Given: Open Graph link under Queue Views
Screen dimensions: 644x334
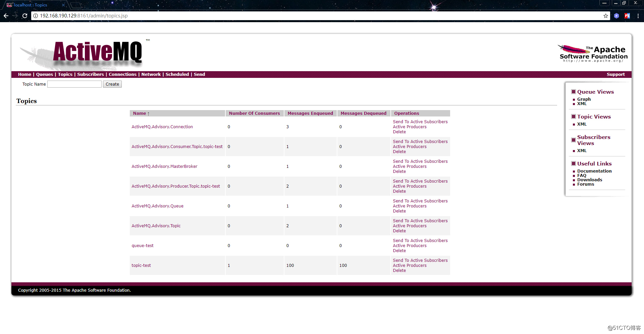Looking at the screenshot, I should (x=584, y=99).
